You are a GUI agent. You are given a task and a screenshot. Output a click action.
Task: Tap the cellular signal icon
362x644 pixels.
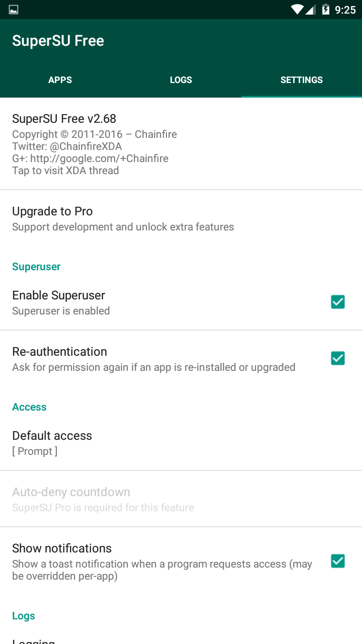311,10
